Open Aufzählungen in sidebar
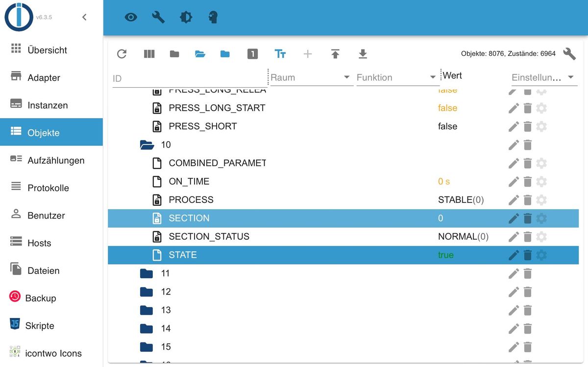Screen dimensions: 588x367 (x=51, y=160)
